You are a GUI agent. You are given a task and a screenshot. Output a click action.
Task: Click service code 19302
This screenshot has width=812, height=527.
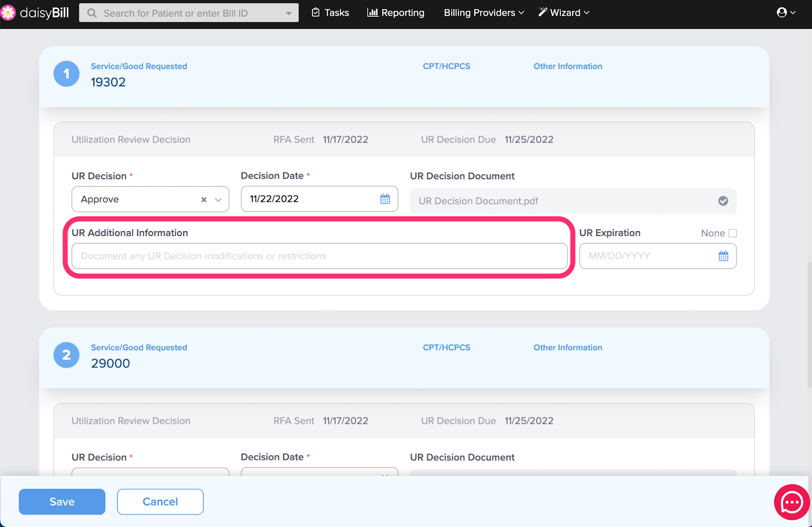click(x=108, y=82)
